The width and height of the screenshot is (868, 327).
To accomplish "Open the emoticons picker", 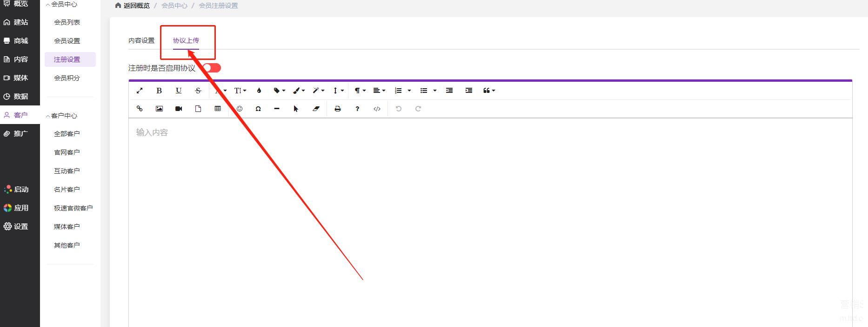I will click(240, 109).
